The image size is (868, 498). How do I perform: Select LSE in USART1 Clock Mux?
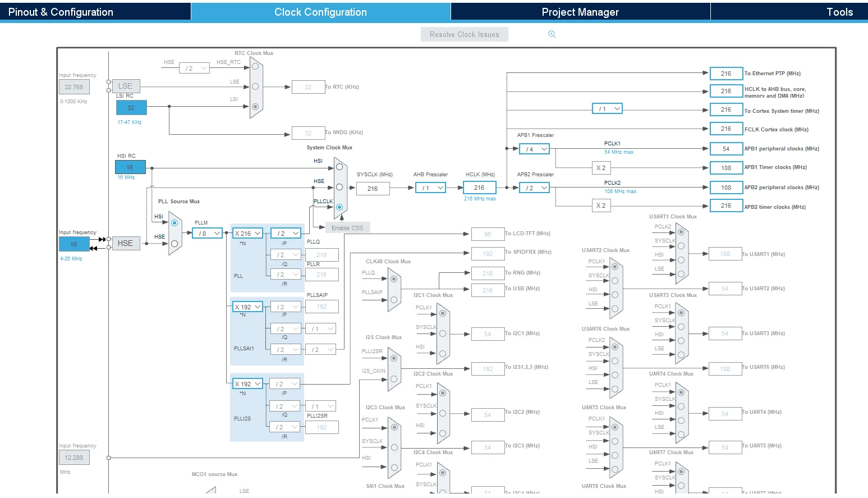[681, 274]
